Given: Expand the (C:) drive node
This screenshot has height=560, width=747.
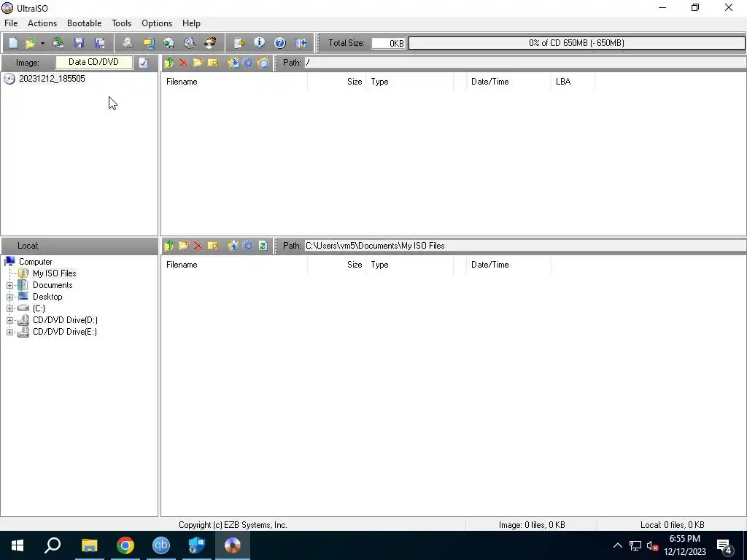Looking at the screenshot, I should click(x=9, y=308).
